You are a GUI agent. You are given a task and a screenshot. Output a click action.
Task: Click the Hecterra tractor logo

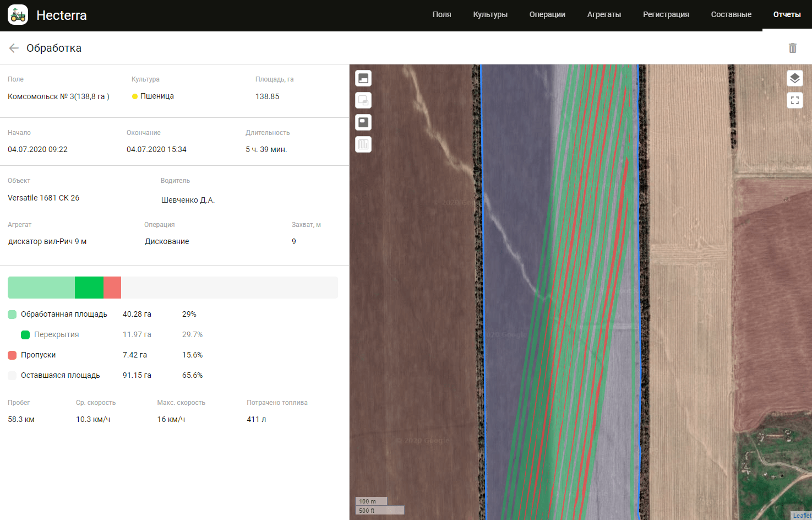18,15
